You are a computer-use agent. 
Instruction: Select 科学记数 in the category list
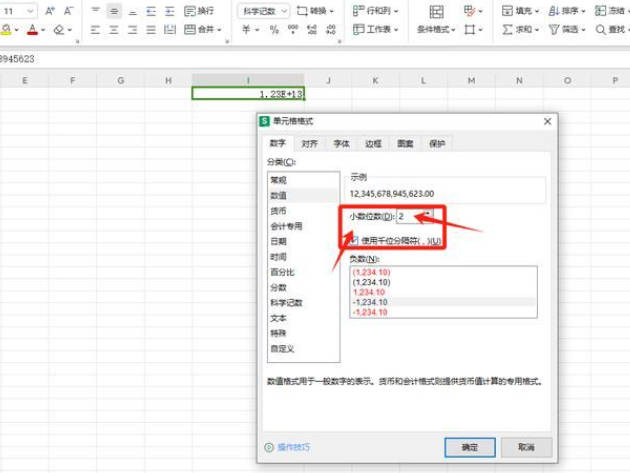point(303,303)
